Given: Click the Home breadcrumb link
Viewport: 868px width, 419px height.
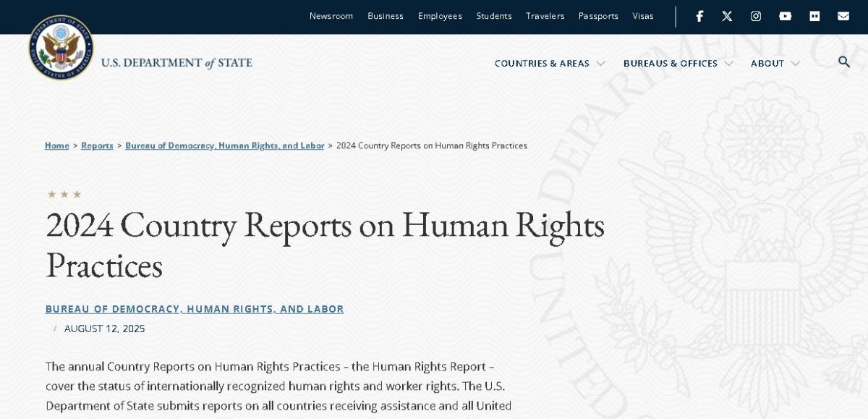Looking at the screenshot, I should [57, 145].
